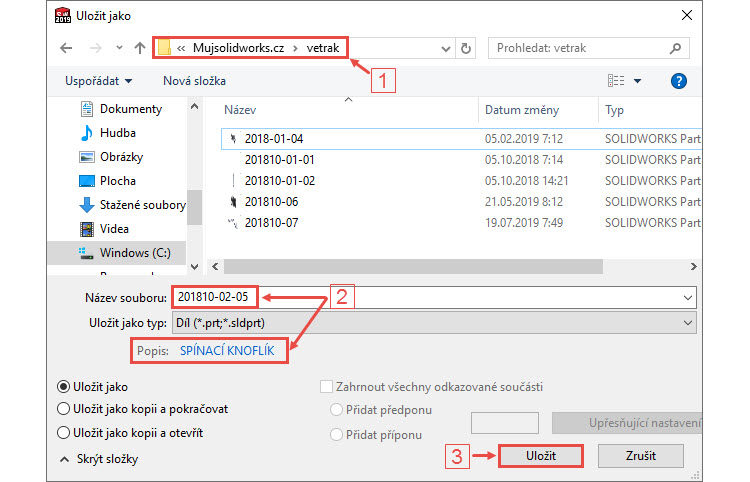Screen dimensions: 750x482
Task: Select the Uložit jako radio button
Action: tap(66, 387)
